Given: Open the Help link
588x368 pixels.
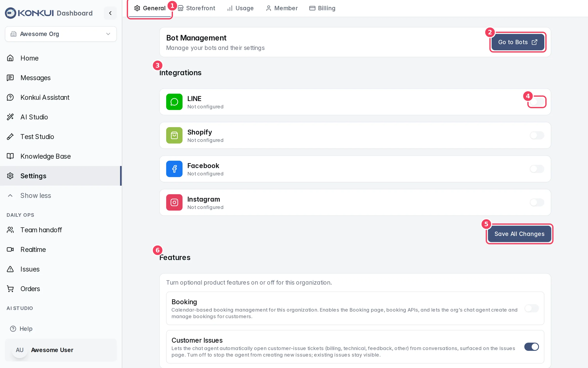Looking at the screenshot, I should click(21, 329).
